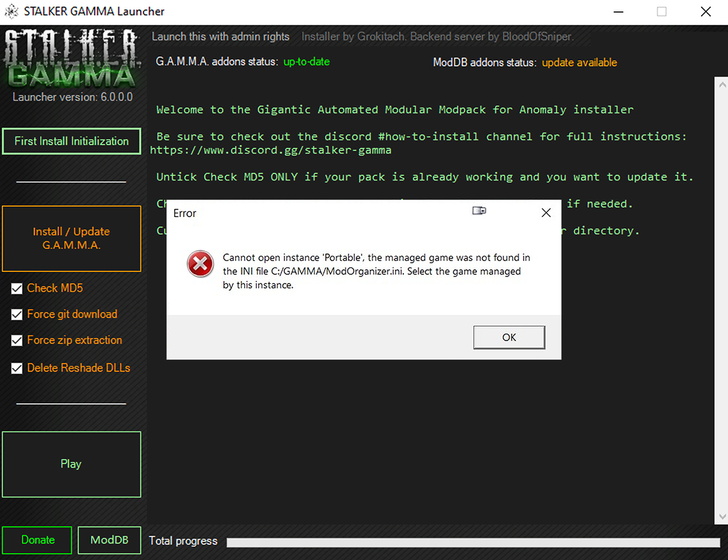Click the discord.gg/stalker-gamma URL text
The image size is (728, 560).
click(271, 150)
